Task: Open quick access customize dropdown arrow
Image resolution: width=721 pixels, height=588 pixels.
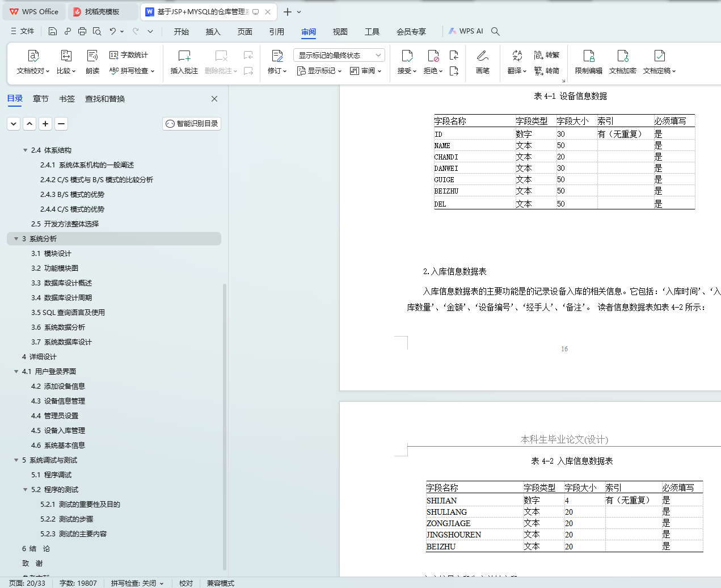Action: coord(150,31)
